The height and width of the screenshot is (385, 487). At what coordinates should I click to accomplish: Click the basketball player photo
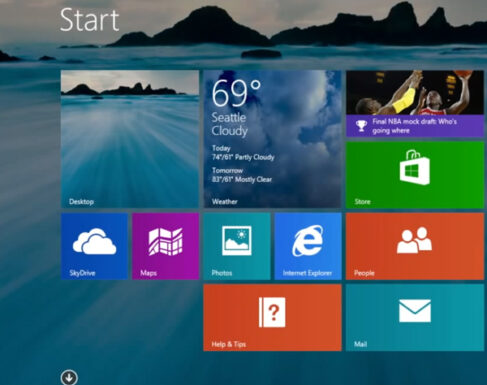(415, 93)
